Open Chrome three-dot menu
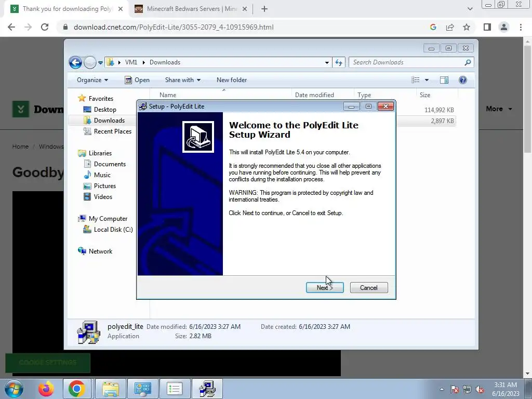532x399 pixels. [521, 27]
